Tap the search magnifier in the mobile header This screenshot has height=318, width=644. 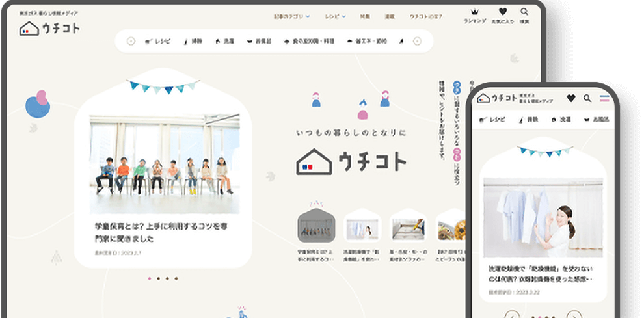[x=587, y=98]
